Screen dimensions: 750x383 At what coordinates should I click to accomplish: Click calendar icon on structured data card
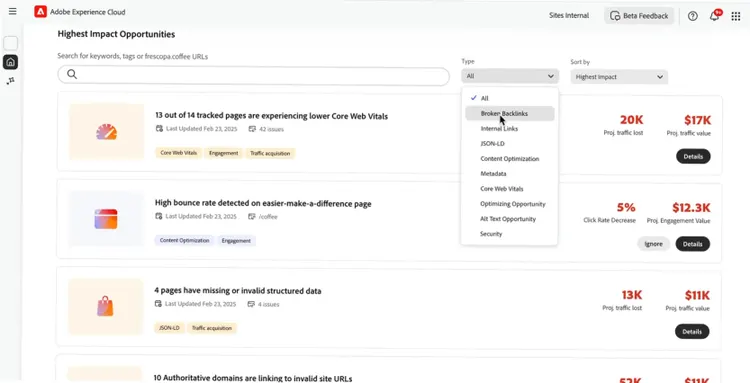(x=158, y=304)
